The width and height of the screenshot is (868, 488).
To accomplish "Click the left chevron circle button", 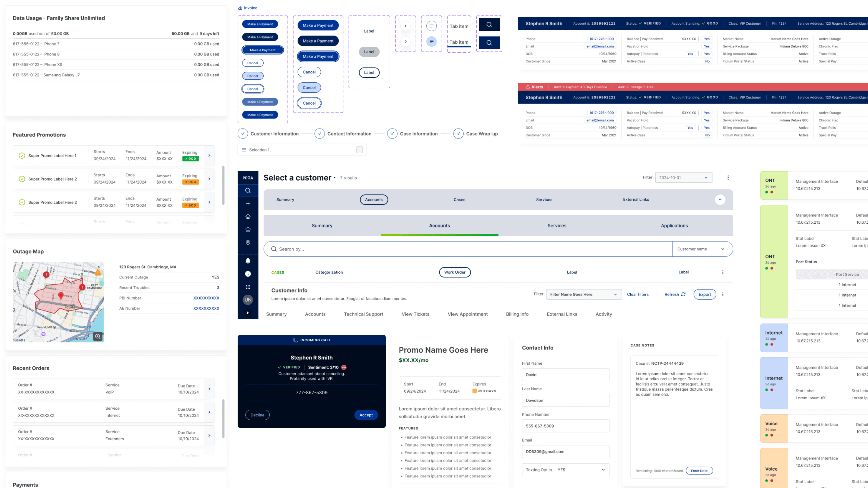I will (x=405, y=26).
